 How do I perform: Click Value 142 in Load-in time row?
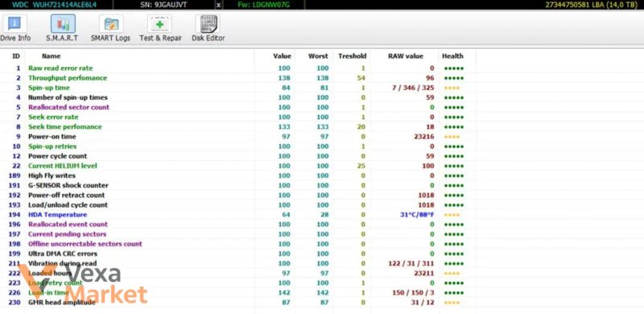tap(284, 293)
